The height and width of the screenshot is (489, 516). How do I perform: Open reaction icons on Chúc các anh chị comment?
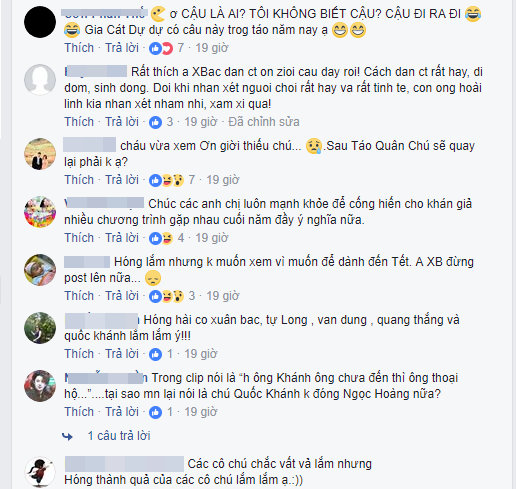(161, 238)
